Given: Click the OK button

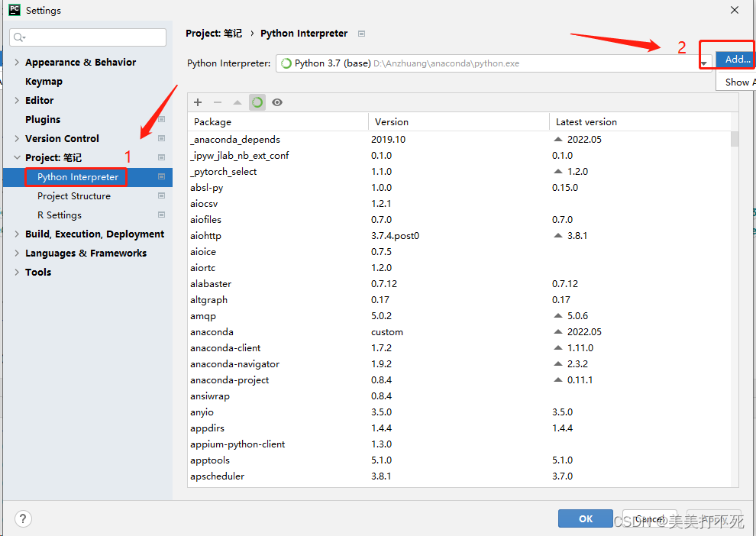Looking at the screenshot, I should [585, 518].
